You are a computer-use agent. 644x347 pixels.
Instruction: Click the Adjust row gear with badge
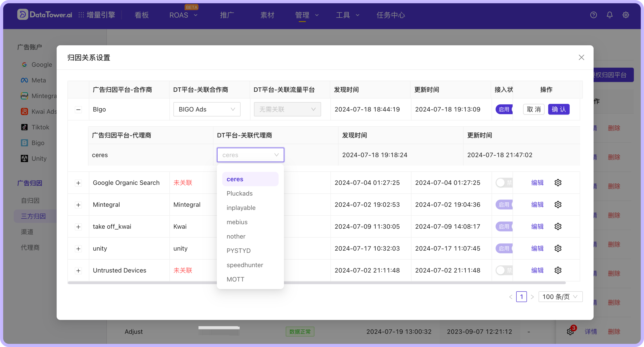click(571, 331)
